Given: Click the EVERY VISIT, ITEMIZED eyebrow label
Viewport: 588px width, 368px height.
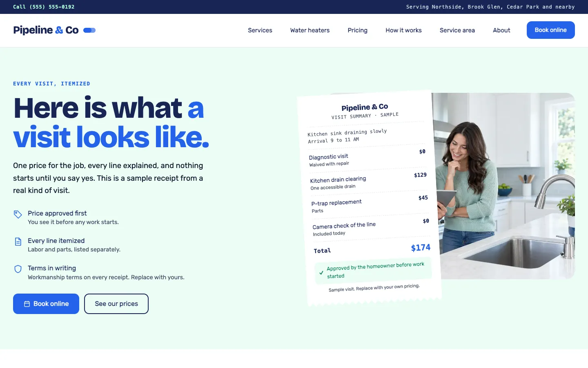Looking at the screenshot, I should (x=51, y=84).
